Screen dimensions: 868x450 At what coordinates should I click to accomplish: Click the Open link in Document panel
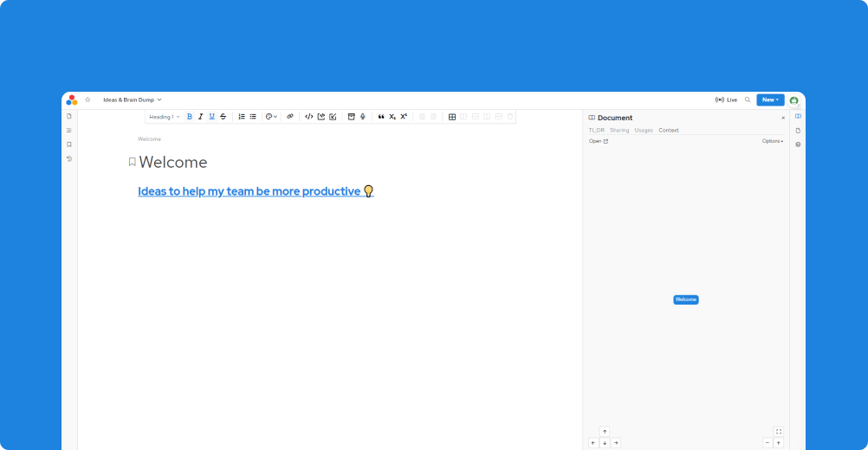599,141
